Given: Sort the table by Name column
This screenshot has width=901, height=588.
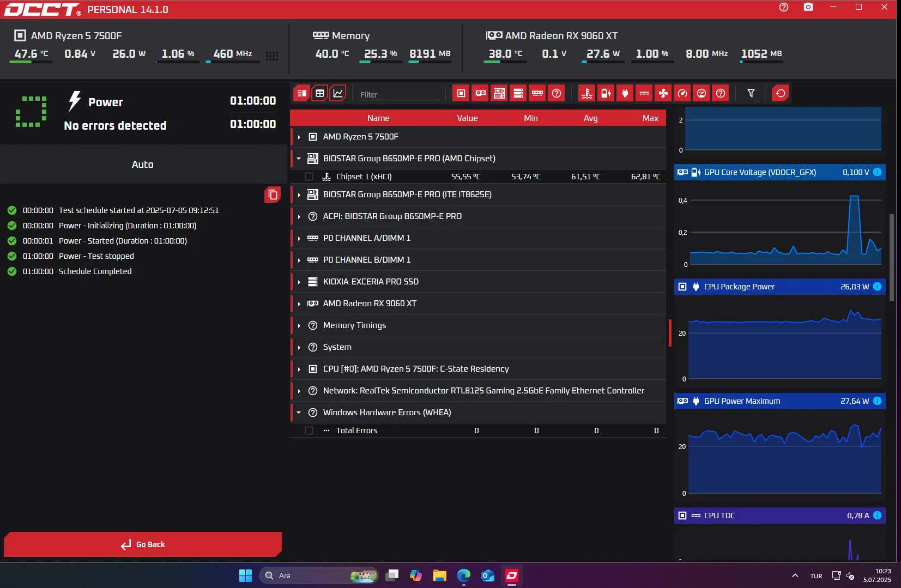Looking at the screenshot, I should click(378, 118).
